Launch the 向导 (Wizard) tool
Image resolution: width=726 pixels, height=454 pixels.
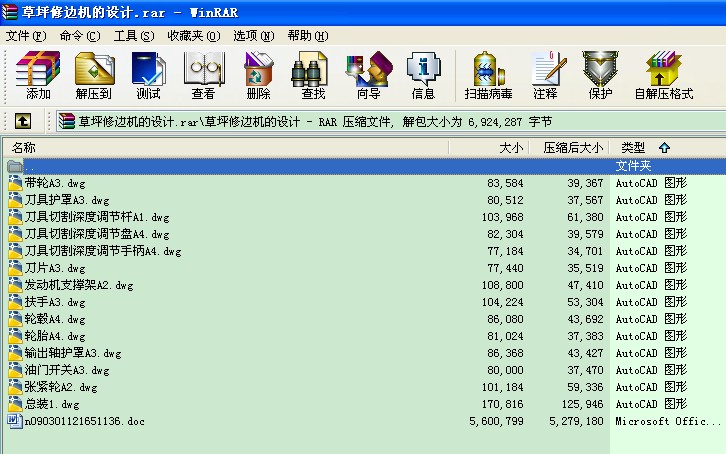369,75
